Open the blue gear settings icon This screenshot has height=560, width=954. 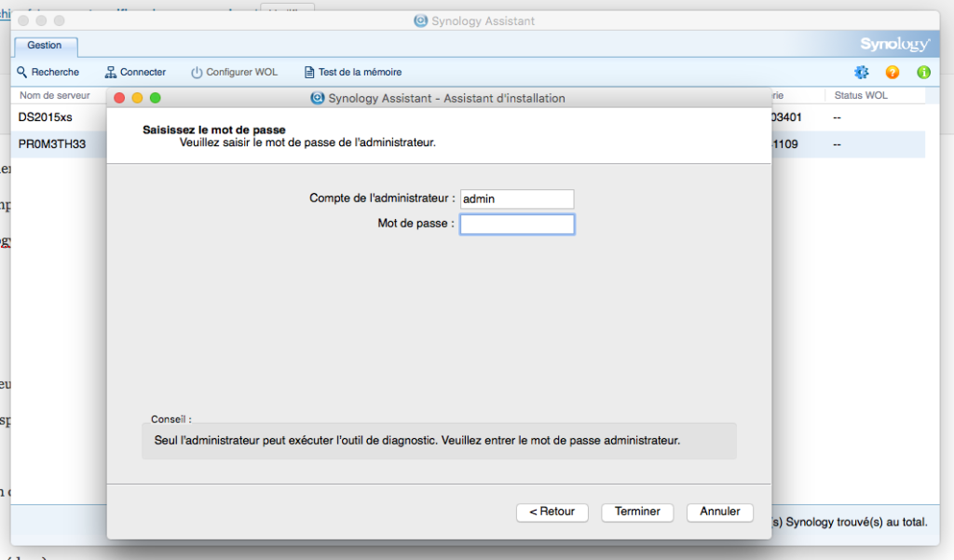tap(861, 72)
